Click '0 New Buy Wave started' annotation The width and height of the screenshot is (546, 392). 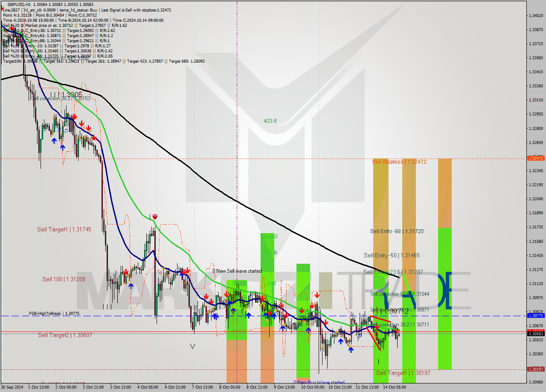[320, 383]
